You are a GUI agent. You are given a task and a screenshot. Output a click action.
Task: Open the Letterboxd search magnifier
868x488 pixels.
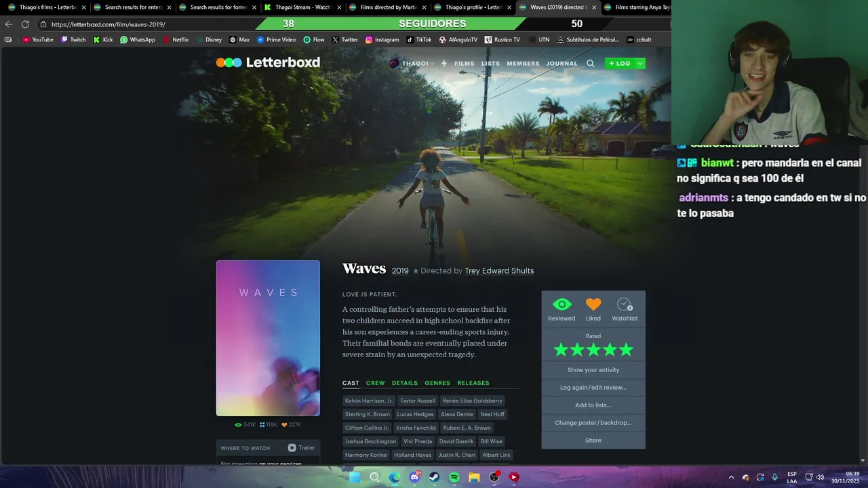(590, 63)
